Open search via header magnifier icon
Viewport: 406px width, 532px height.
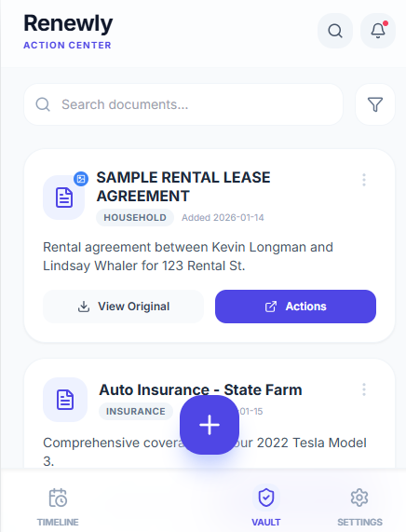click(x=335, y=31)
